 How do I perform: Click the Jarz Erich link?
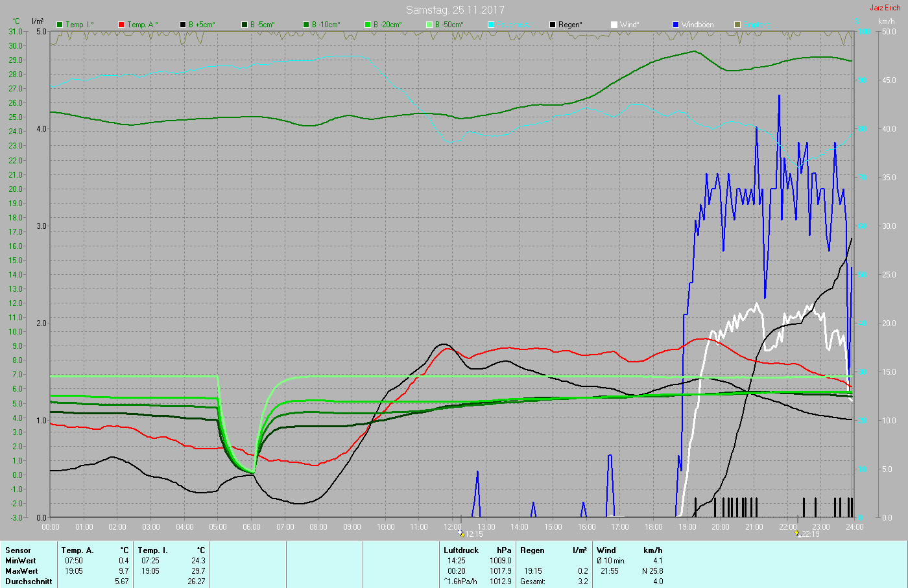click(885, 8)
